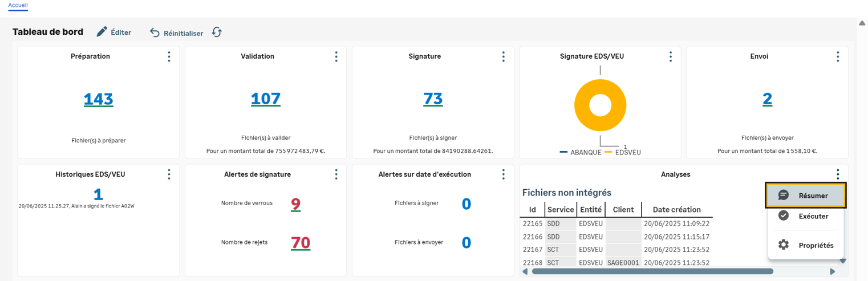The width and height of the screenshot is (868, 281).
Task: Click the refresh icon beside Réinitialiser
Action: tap(217, 32)
